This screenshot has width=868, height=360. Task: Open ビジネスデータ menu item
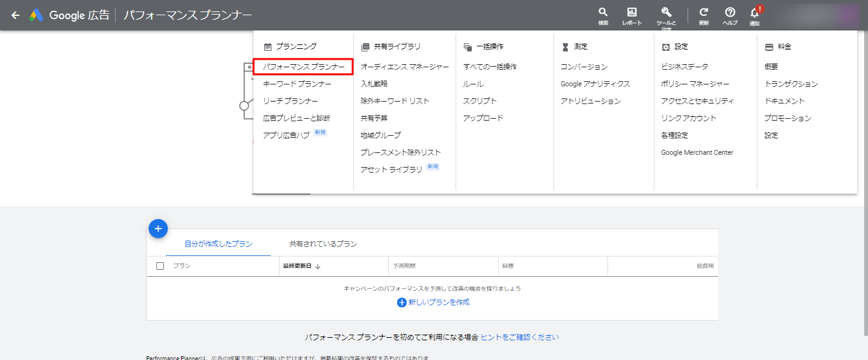pos(684,67)
